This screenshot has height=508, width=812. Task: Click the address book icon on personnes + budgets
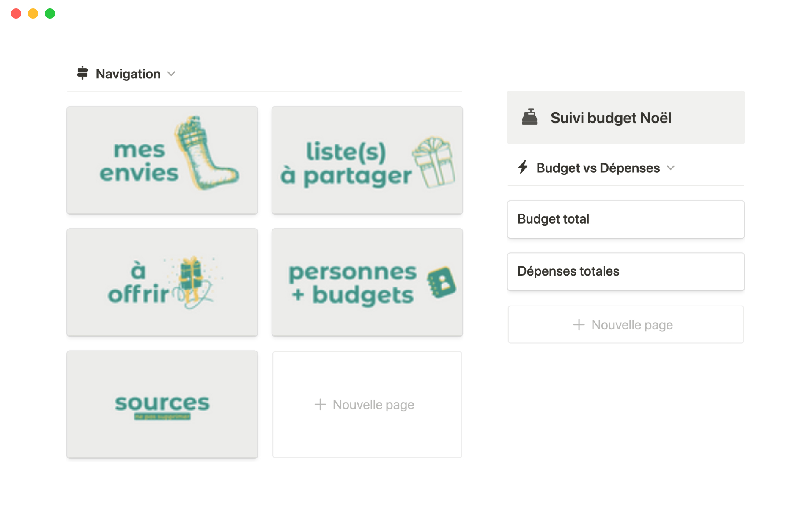(x=441, y=282)
